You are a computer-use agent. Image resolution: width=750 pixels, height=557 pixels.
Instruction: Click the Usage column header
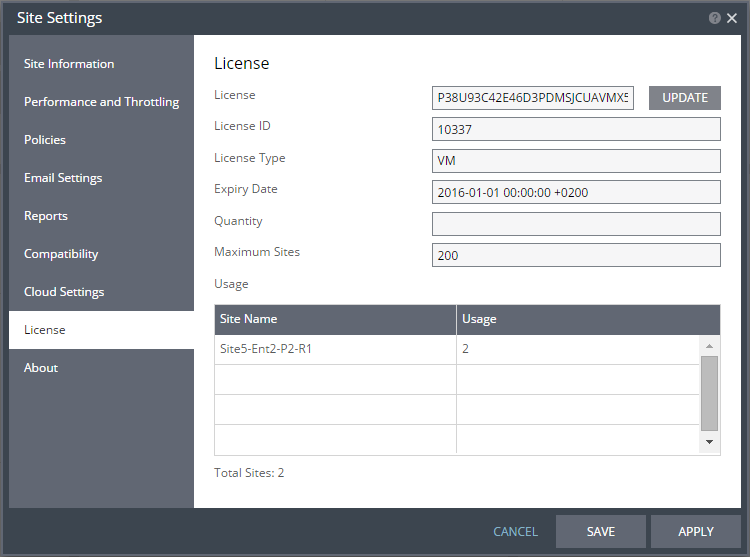[588, 319]
